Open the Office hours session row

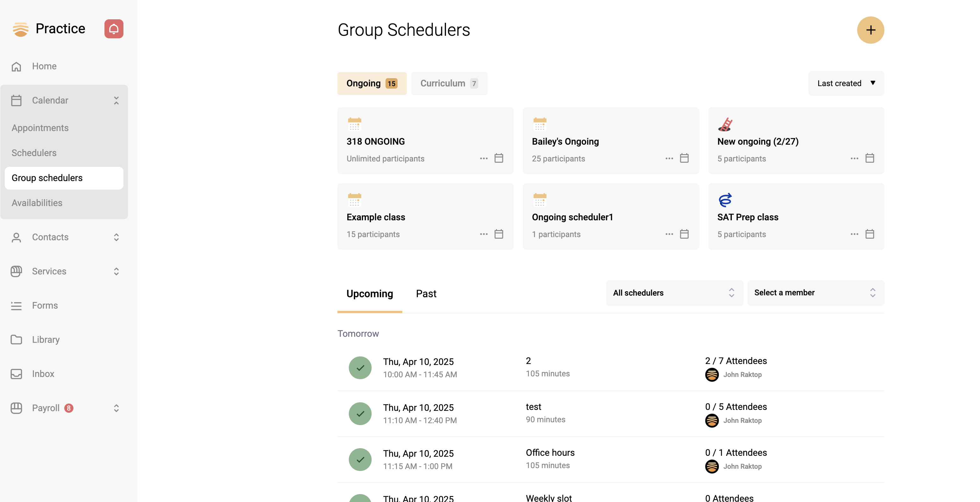tap(611, 459)
